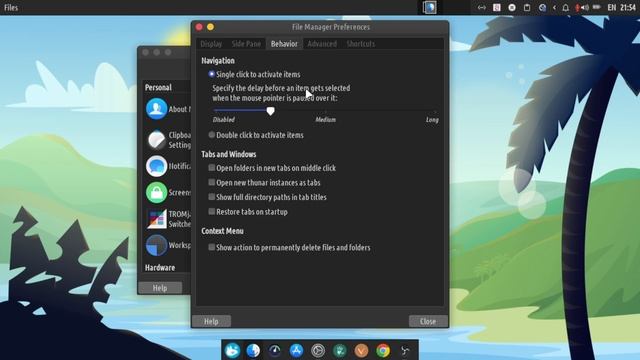Launch the orange V icon app in the dock
This screenshot has width=640, height=360.
point(361,350)
